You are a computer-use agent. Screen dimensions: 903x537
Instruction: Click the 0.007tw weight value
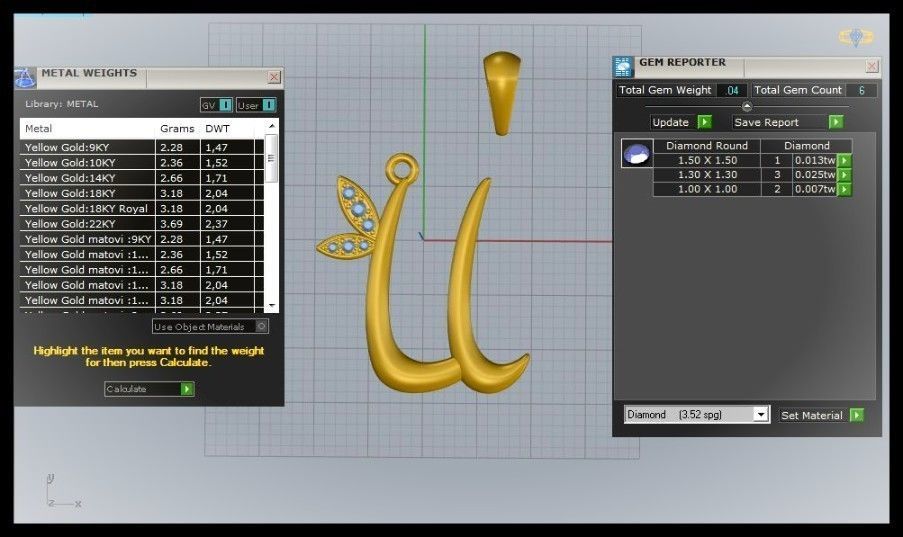tap(815, 189)
